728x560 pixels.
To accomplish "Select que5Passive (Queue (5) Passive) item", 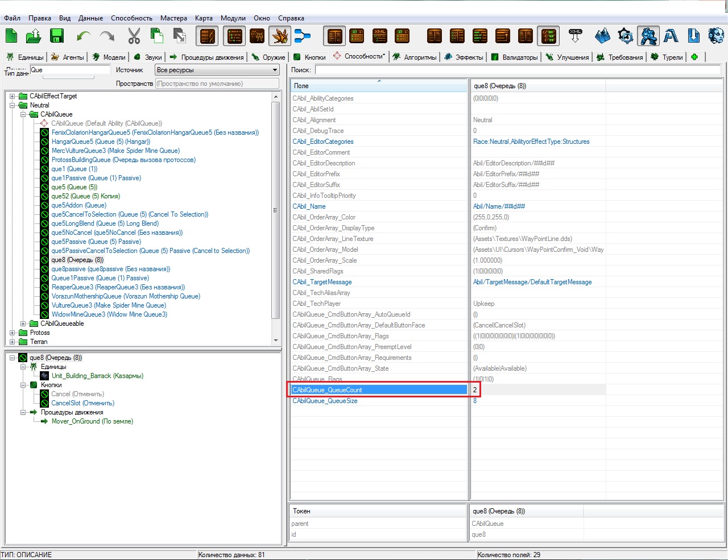I will point(96,242).
